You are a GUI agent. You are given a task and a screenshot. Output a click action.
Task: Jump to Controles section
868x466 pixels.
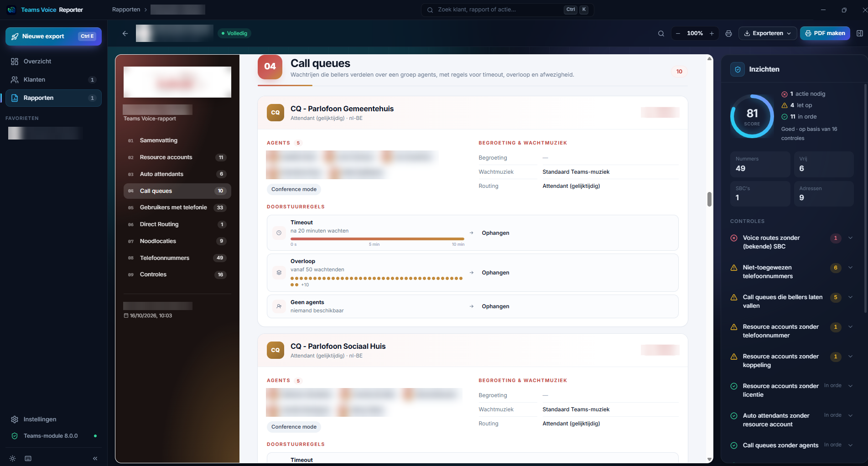point(177,274)
